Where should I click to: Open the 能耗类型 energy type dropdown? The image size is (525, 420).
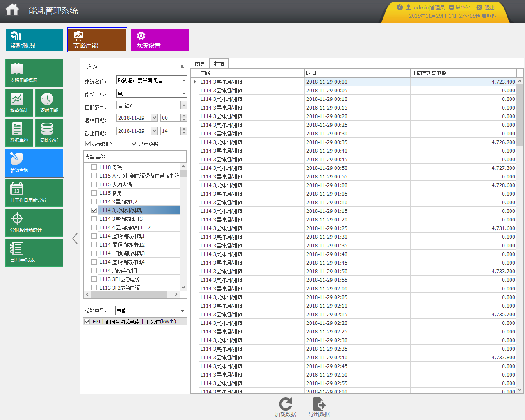pyautogui.click(x=184, y=94)
